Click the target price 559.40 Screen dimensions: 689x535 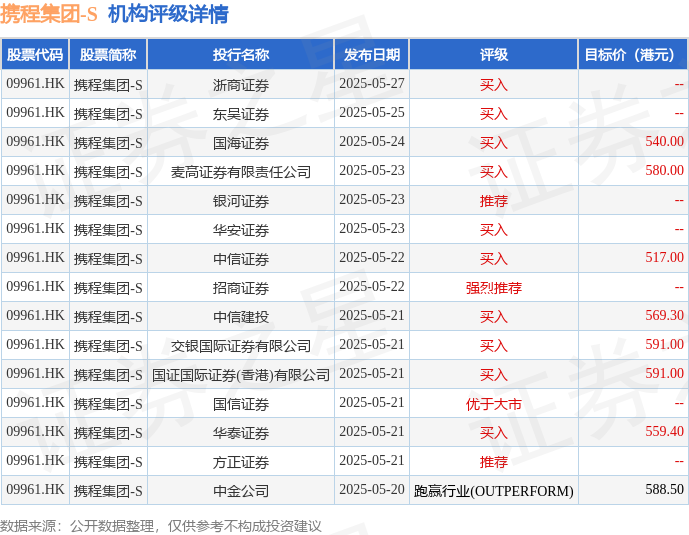pyautogui.click(x=664, y=431)
